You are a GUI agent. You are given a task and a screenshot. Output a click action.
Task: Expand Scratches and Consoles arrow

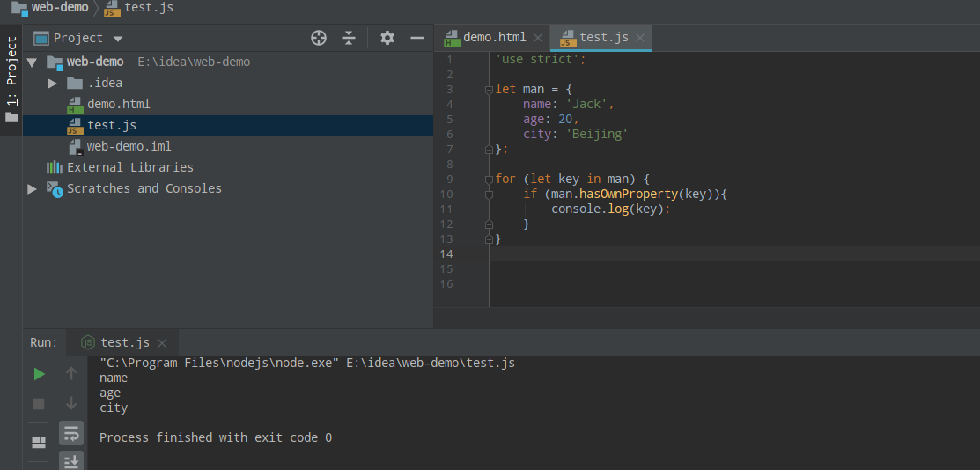pyautogui.click(x=32, y=188)
